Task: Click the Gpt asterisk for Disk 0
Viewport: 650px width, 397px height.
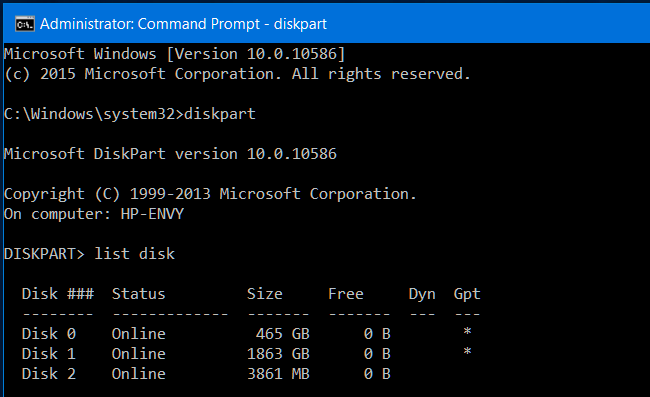Action: [467, 332]
